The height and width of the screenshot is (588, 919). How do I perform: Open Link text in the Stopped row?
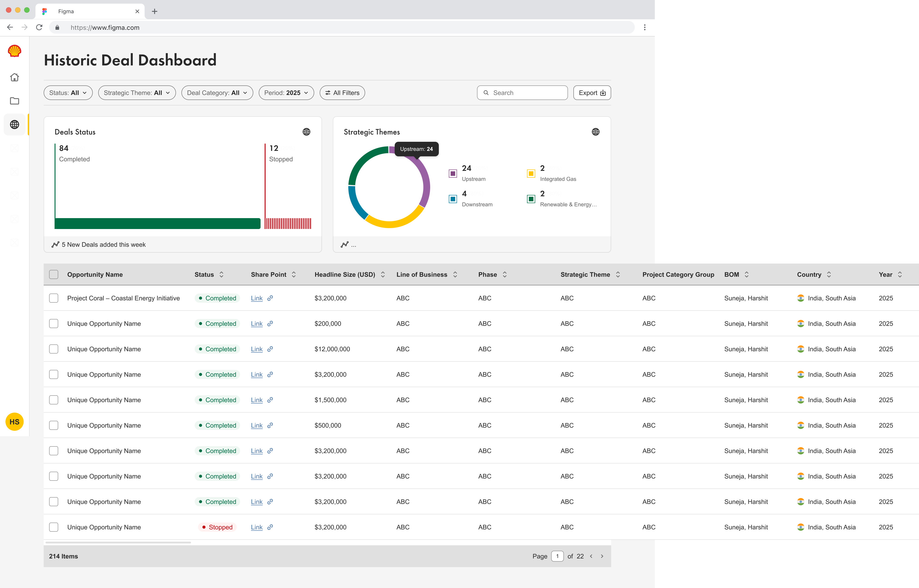(256, 527)
